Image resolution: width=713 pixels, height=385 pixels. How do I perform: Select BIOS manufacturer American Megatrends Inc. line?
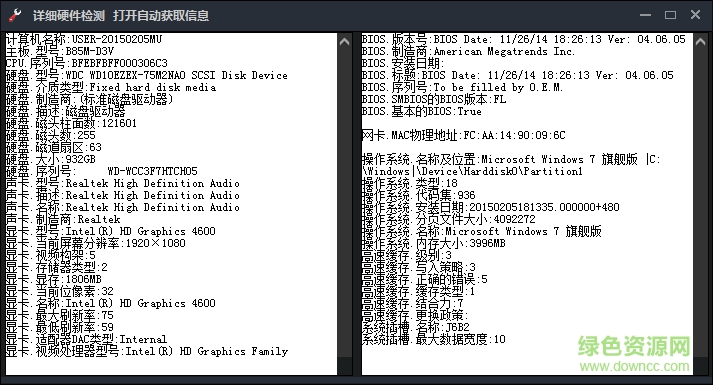468,51
